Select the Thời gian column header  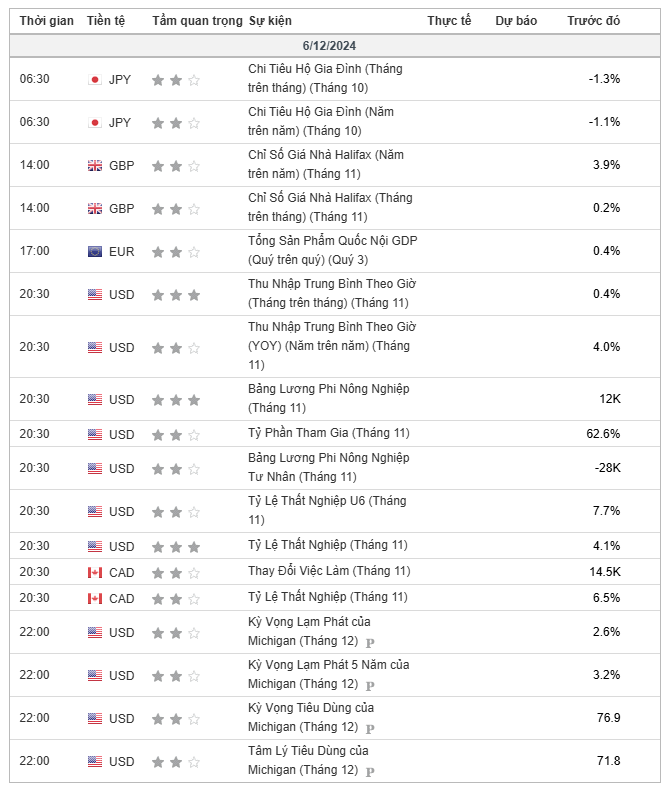[47, 21]
